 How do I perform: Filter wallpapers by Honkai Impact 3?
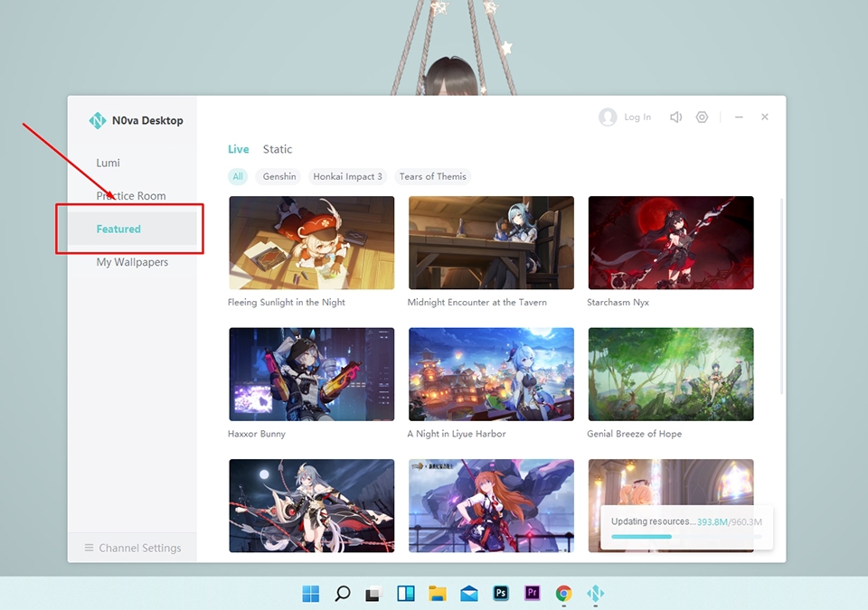coord(347,176)
